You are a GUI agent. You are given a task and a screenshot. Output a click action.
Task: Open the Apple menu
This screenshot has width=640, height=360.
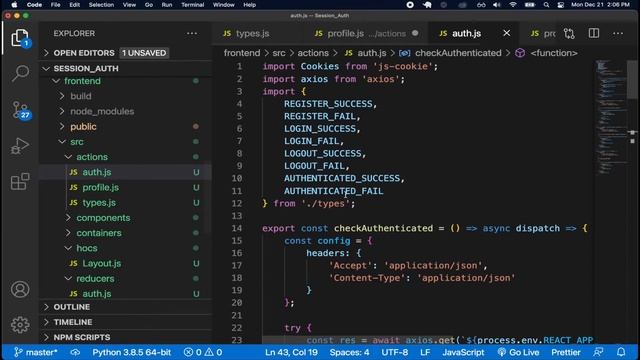click(14, 5)
